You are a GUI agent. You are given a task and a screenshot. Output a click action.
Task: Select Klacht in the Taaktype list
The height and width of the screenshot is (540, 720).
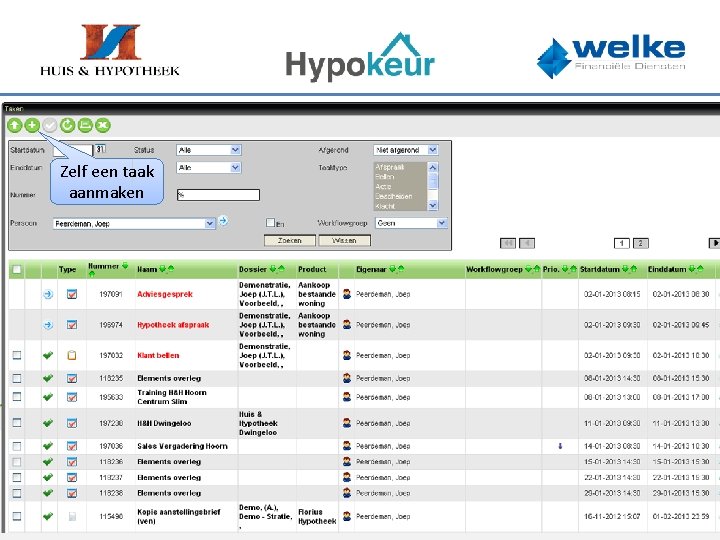(x=385, y=206)
